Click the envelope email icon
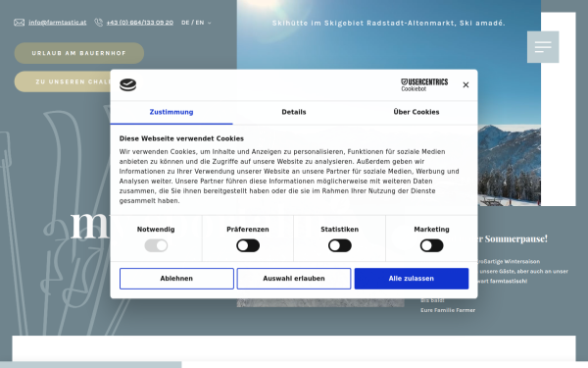The image size is (588, 368). click(20, 23)
